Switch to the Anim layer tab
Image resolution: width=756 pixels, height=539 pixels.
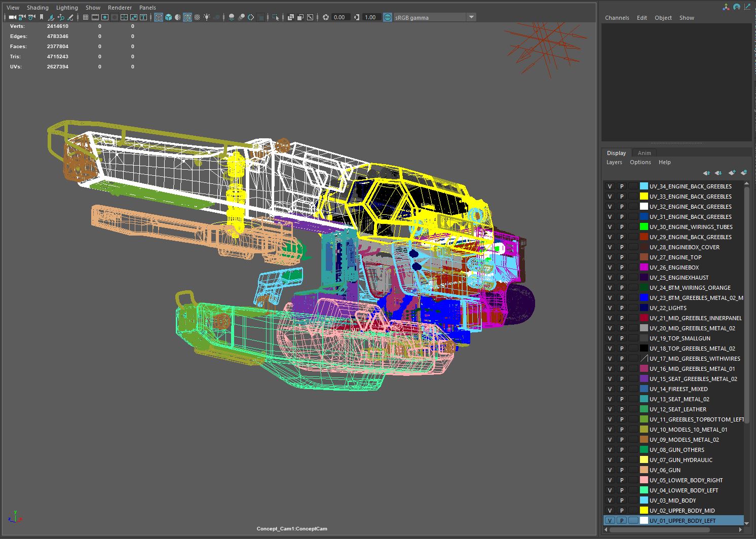[644, 153]
